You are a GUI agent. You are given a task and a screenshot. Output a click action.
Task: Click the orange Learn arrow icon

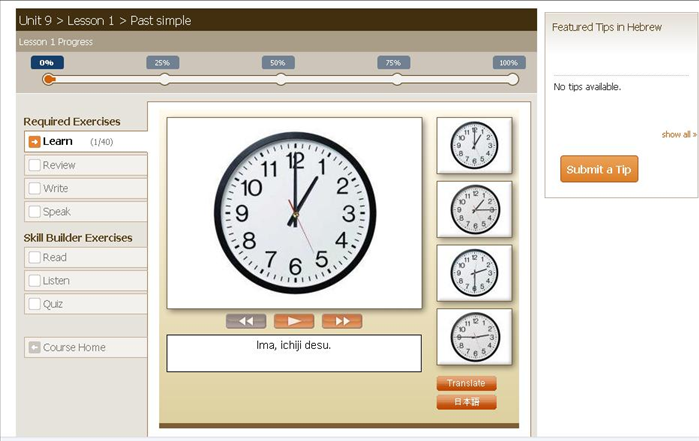(34, 142)
